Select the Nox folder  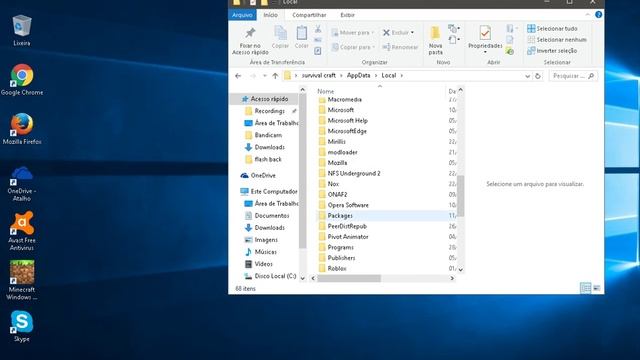333,184
